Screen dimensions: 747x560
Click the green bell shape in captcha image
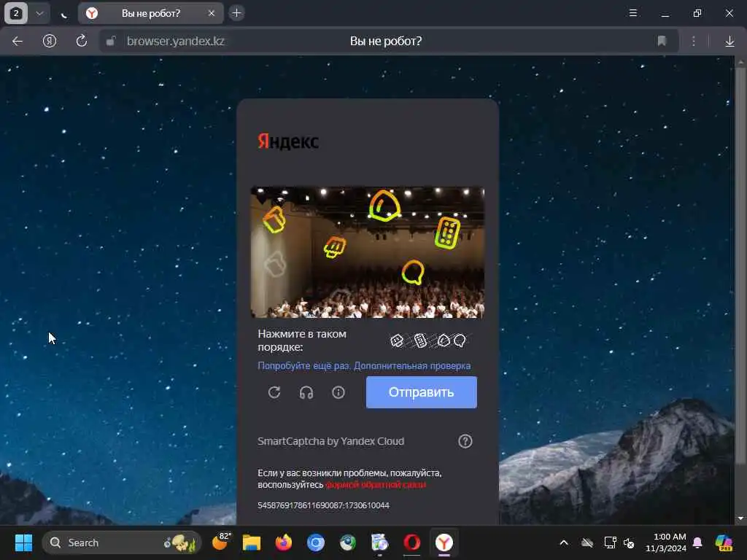[384, 206]
